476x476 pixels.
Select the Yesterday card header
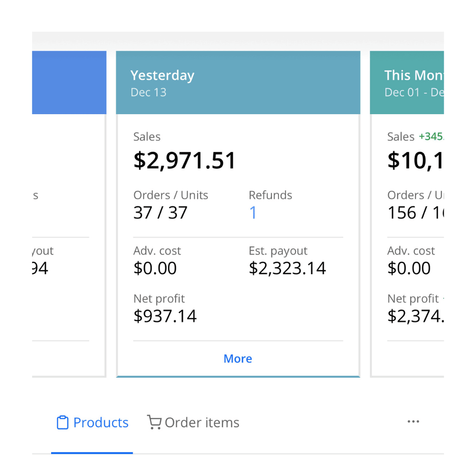tap(238, 83)
